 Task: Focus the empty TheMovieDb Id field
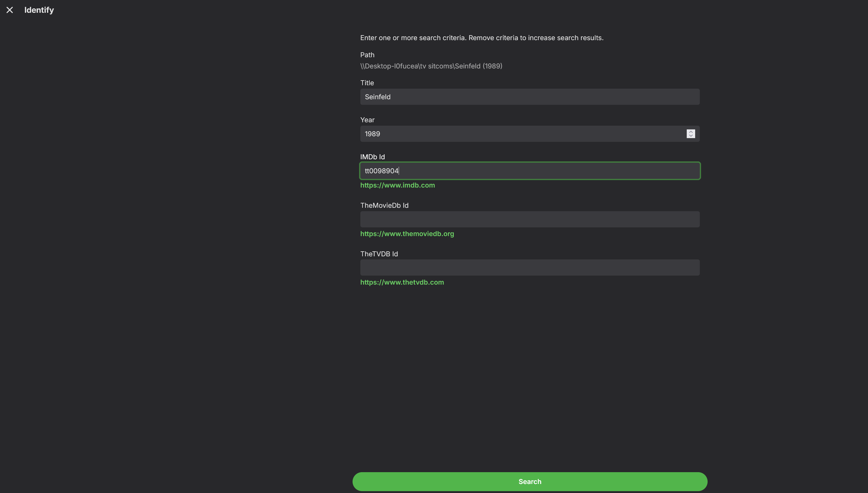point(529,219)
